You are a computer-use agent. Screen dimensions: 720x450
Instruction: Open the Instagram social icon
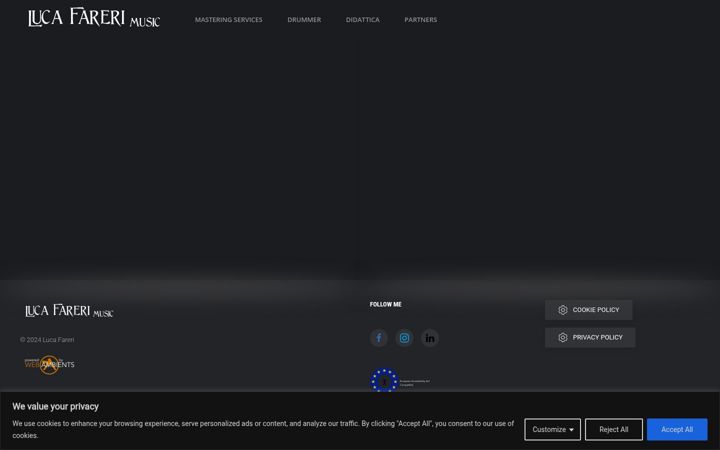coord(404,338)
